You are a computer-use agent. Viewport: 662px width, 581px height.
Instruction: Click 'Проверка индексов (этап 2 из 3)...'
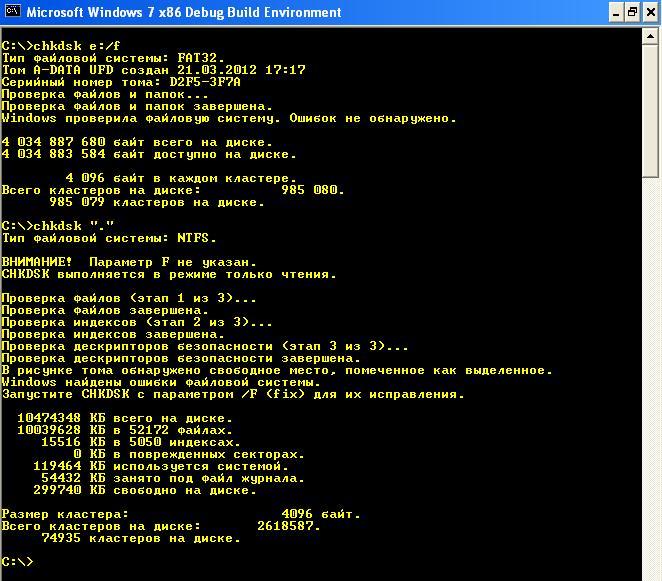(x=137, y=322)
